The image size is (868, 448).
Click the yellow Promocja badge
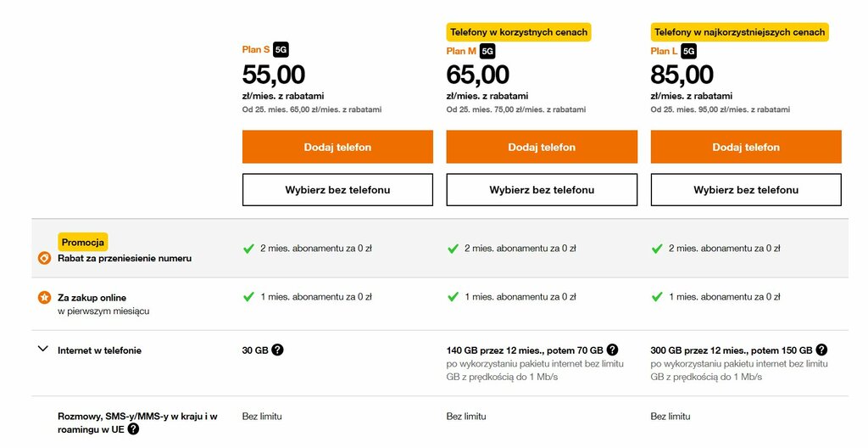(83, 242)
